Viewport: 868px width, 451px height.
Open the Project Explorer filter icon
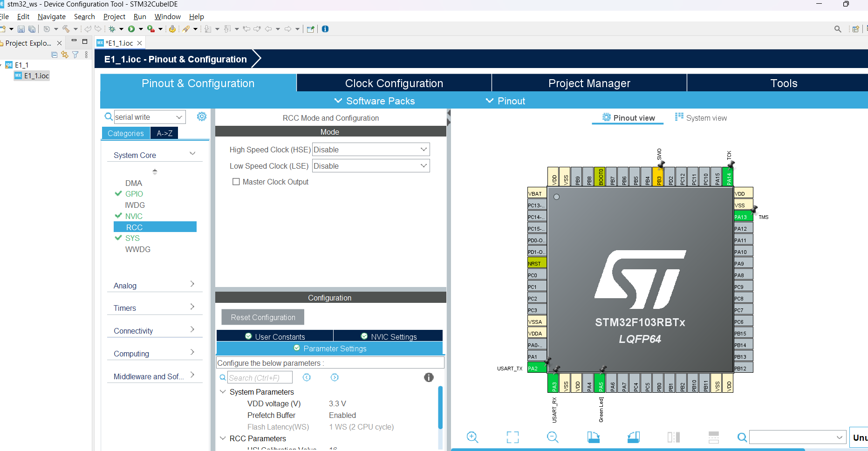point(75,55)
